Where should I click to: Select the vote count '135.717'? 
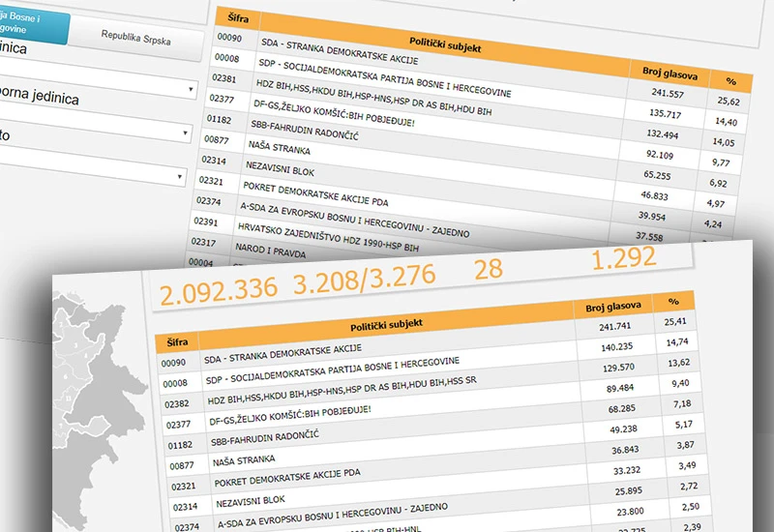click(665, 113)
